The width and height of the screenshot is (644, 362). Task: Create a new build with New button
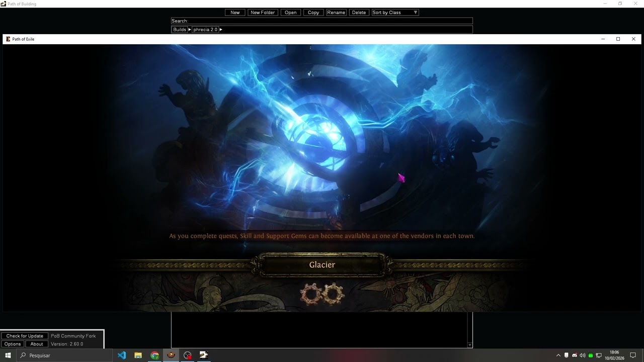click(235, 13)
